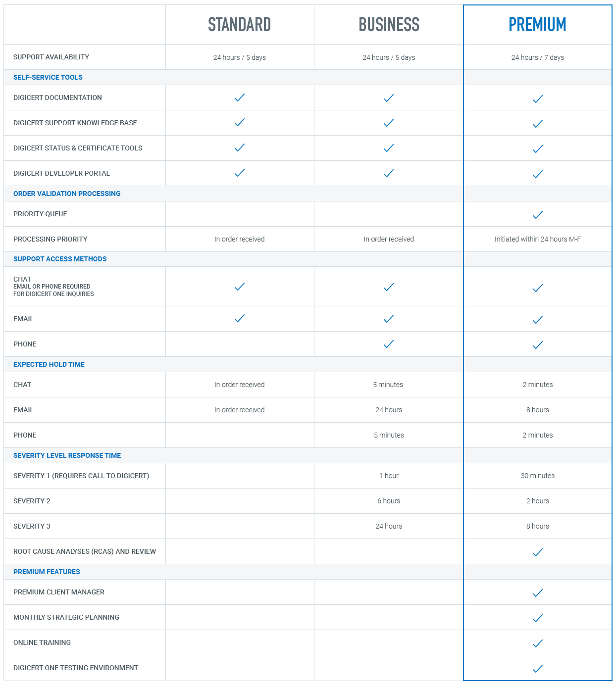Image resolution: width=616 pixels, height=686 pixels.
Task: Click the Severity Level Response Time heading
Action: (x=67, y=455)
